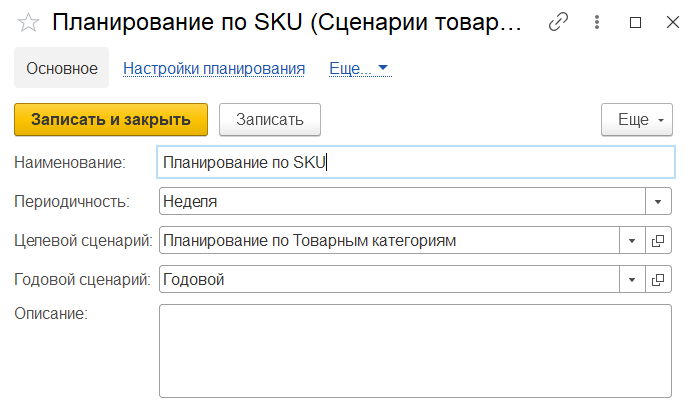The height and width of the screenshot is (409, 694).
Task: Add this form to favorites using the star
Action: tap(30, 24)
